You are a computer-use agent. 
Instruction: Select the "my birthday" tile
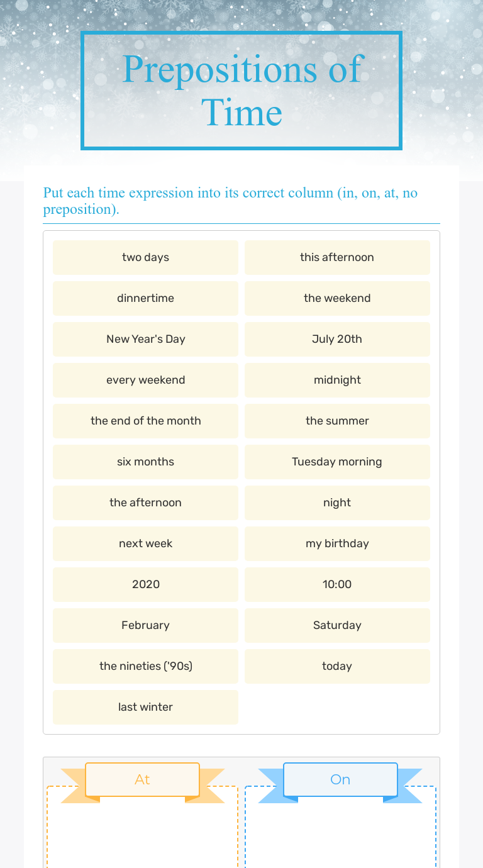point(337,543)
